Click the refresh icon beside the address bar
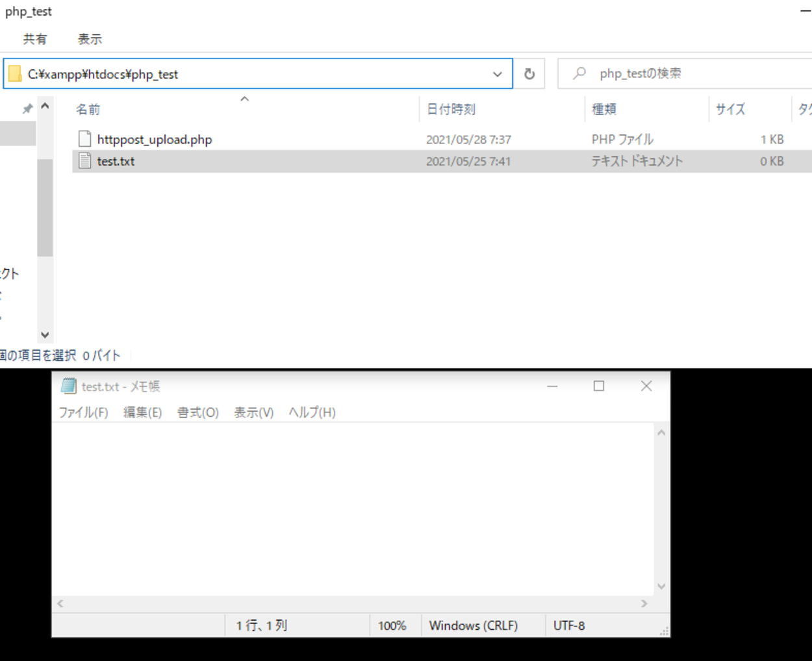812x661 pixels. point(529,73)
